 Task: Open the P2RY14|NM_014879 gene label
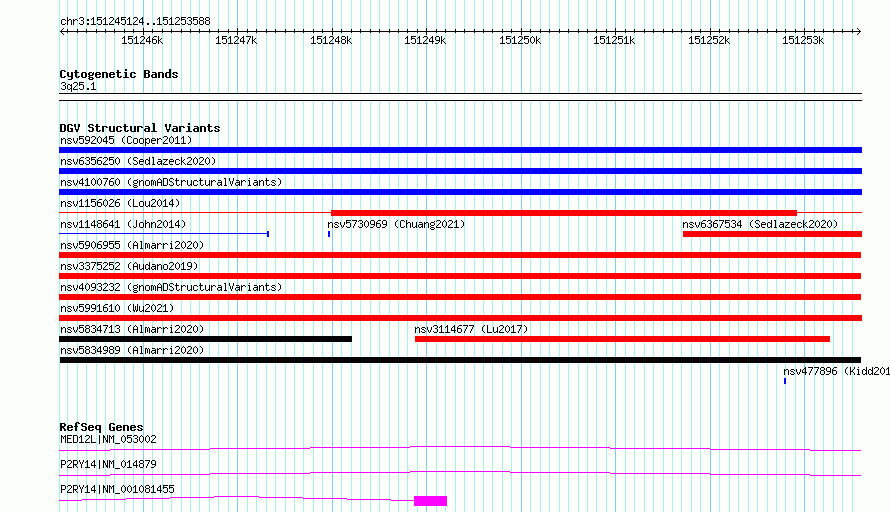108,464
